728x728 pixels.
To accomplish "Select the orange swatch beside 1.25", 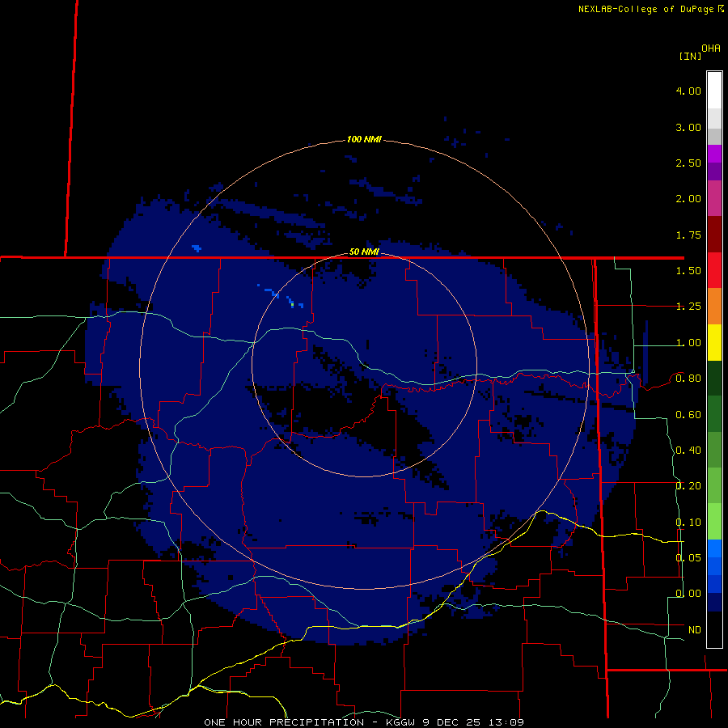I will coord(714,307).
